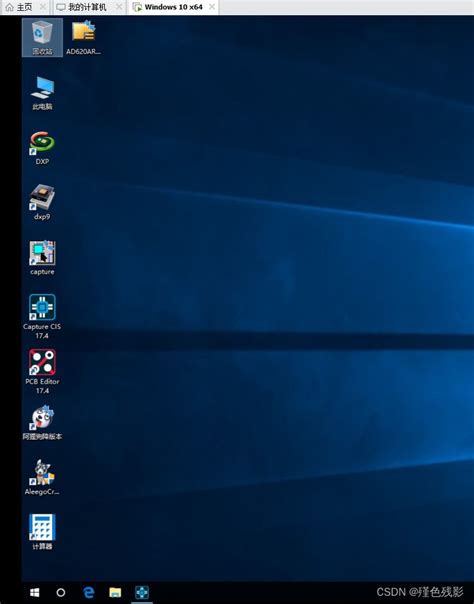Open the Windows Start menu
The image size is (474, 604).
tap(35, 592)
